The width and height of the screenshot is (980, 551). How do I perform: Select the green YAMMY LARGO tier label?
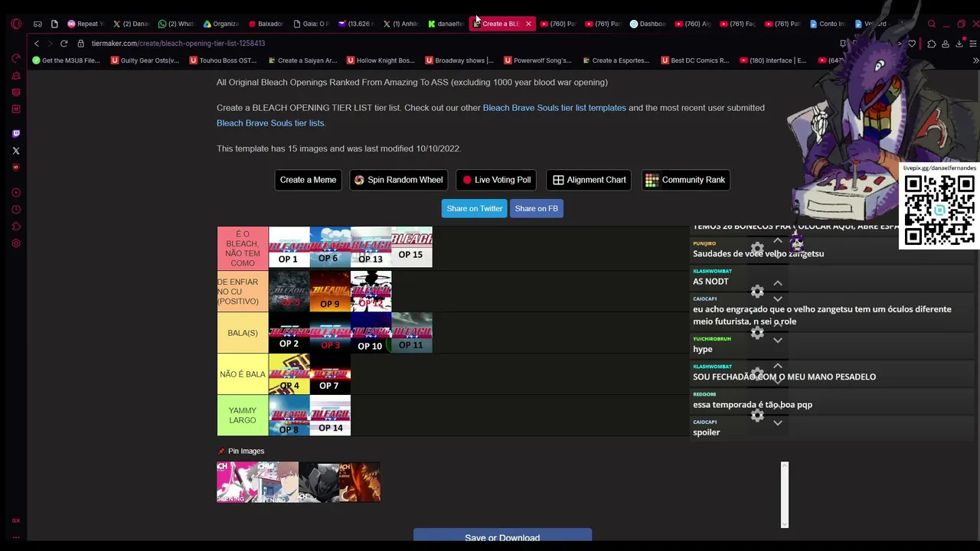click(x=243, y=416)
